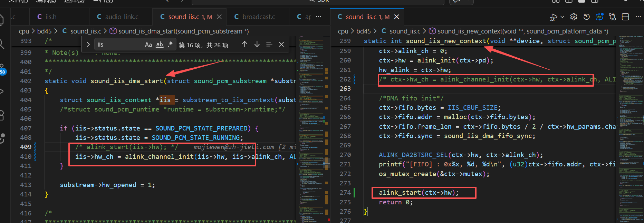Click the right editor's minimap
The image size is (644, 223).
[x=629, y=129]
